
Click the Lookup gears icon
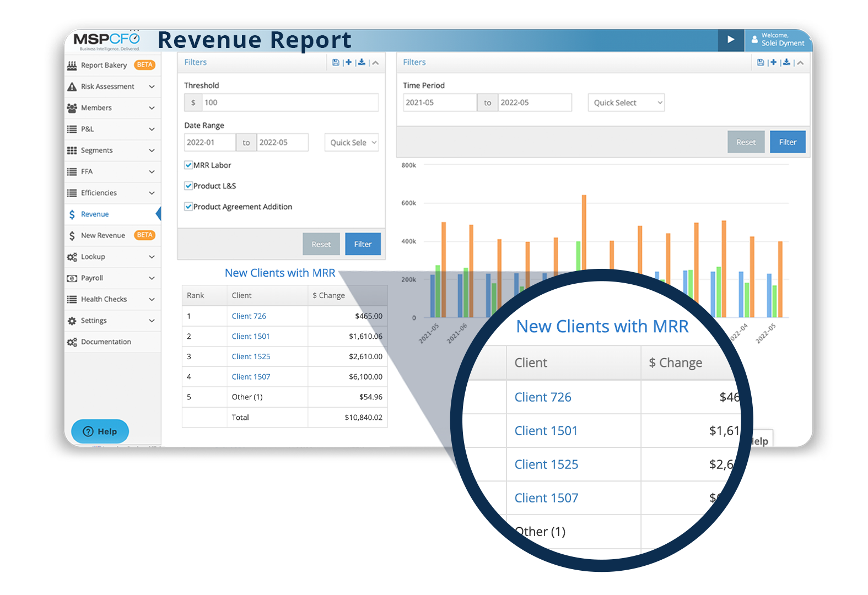72,257
